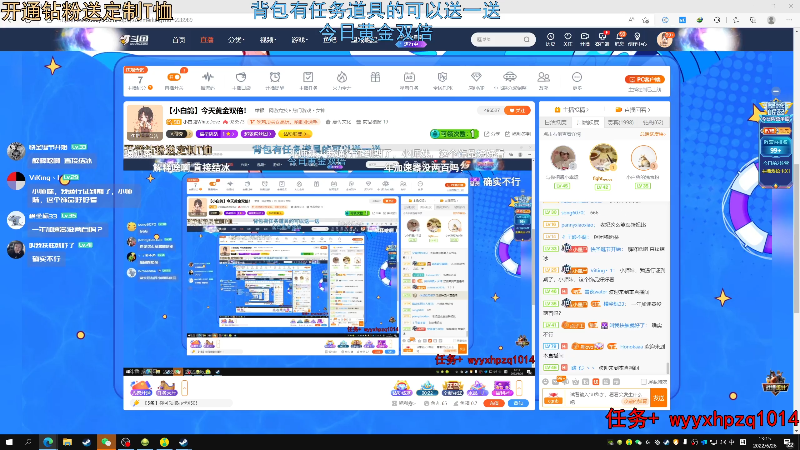
Task: Click the Douyu logo in the navigation bar
Action: (x=134, y=39)
